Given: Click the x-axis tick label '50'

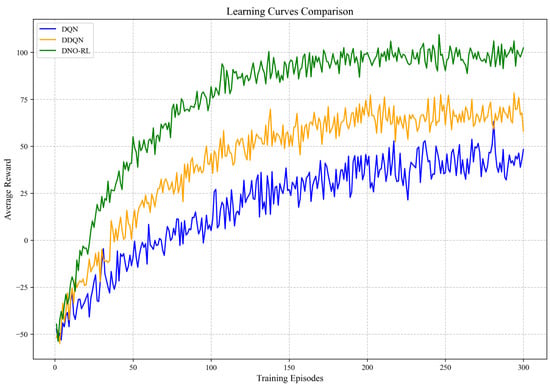Looking at the screenshot, I should point(133,367).
